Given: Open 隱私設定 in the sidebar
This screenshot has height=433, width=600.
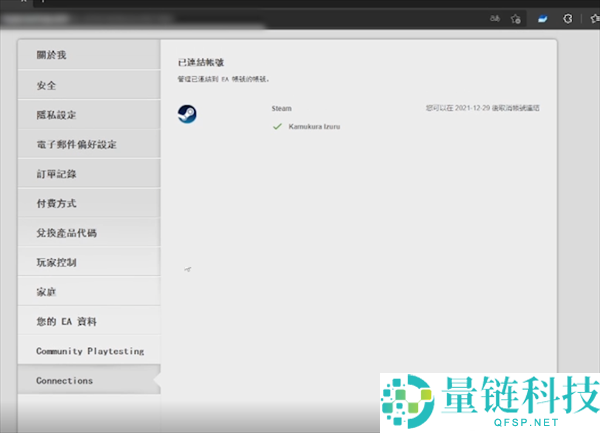Looking at the screenshot, I should pos(88,115).
